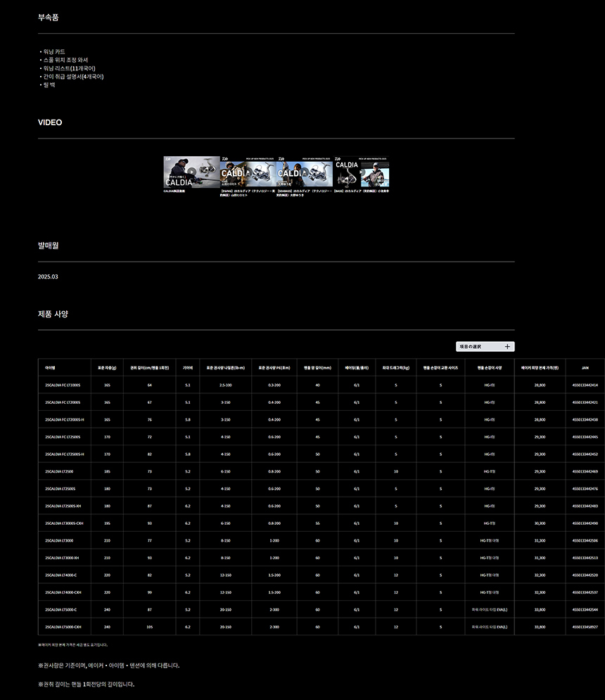Screen dimensions: 605x700
Task: Select the 25CALDIA LT5000-CXH row name
Action: (x=63, y=627)
